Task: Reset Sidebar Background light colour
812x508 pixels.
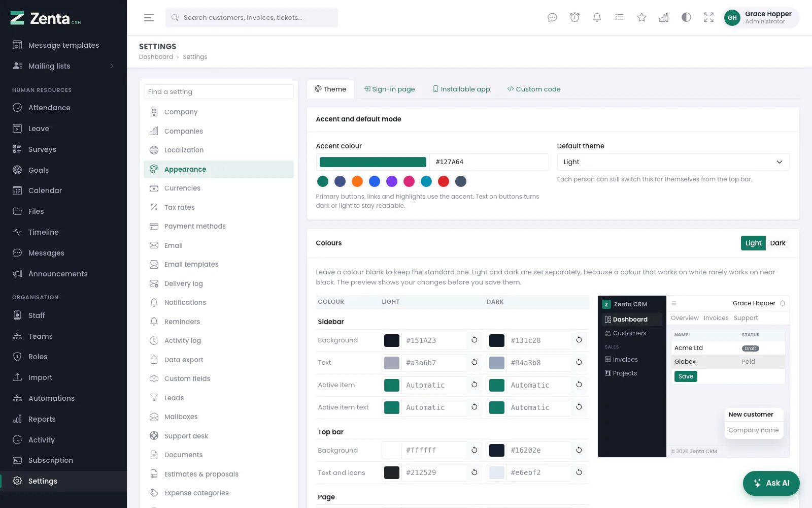Action: [475, 340]
